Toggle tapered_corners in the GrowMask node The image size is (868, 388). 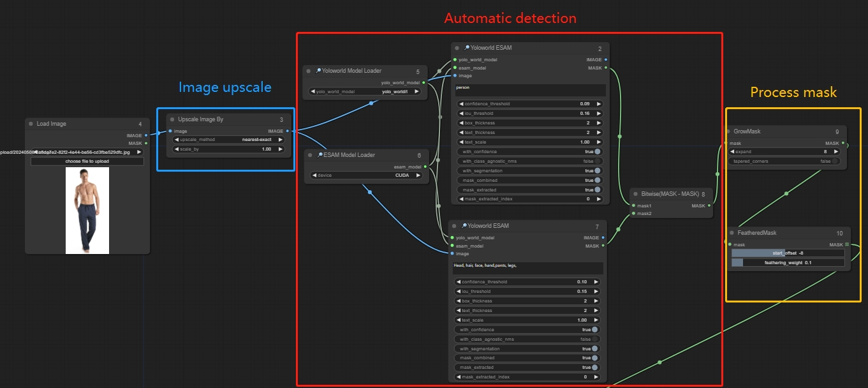834,161
